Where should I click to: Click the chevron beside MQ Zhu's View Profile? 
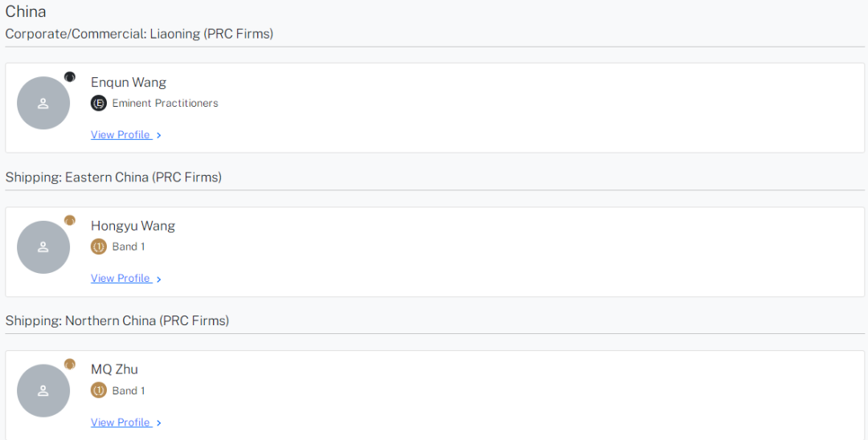pyautogui.click(x=159, y=423)
